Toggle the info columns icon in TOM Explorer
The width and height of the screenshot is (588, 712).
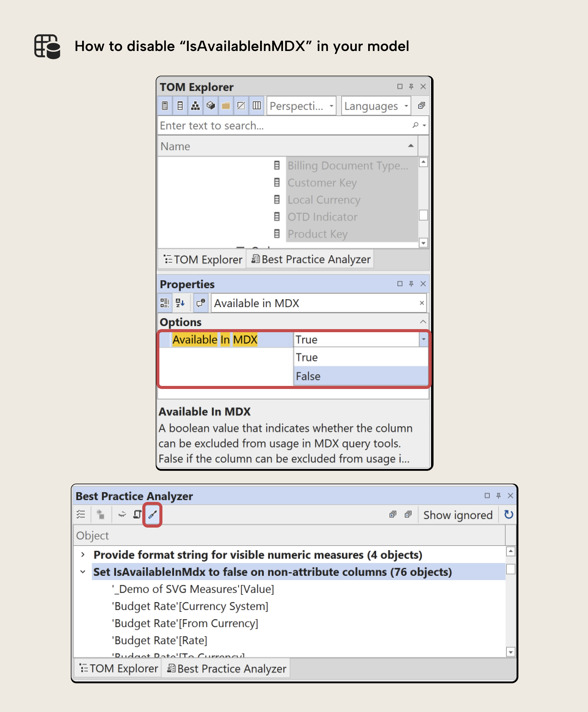(256, 106)
